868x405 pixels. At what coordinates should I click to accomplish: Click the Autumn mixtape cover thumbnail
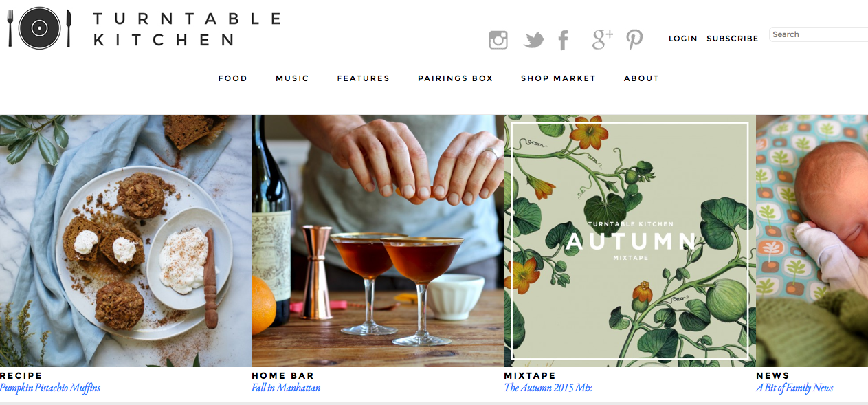point(630,241)
